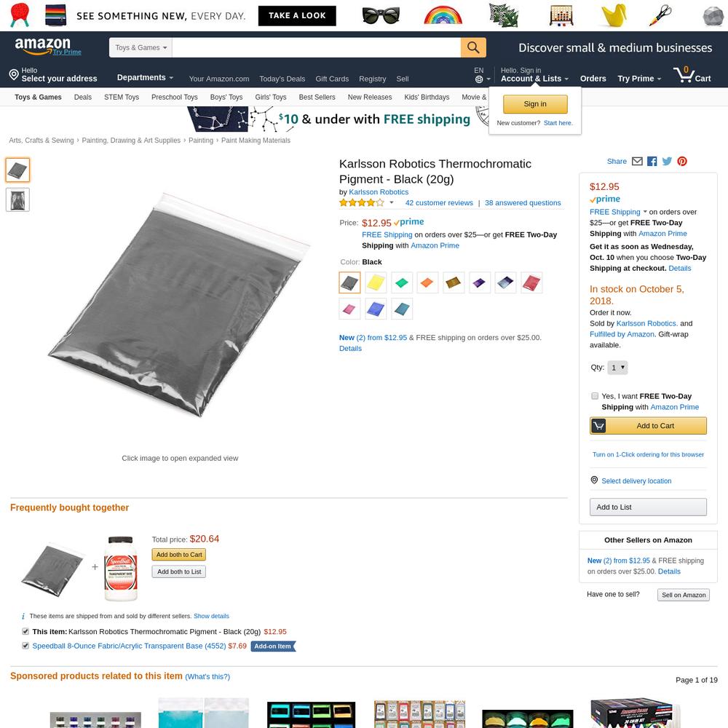This screenshot has width=728, height=728.
Task: Click the Amazon logo
Action: [43, 45]
